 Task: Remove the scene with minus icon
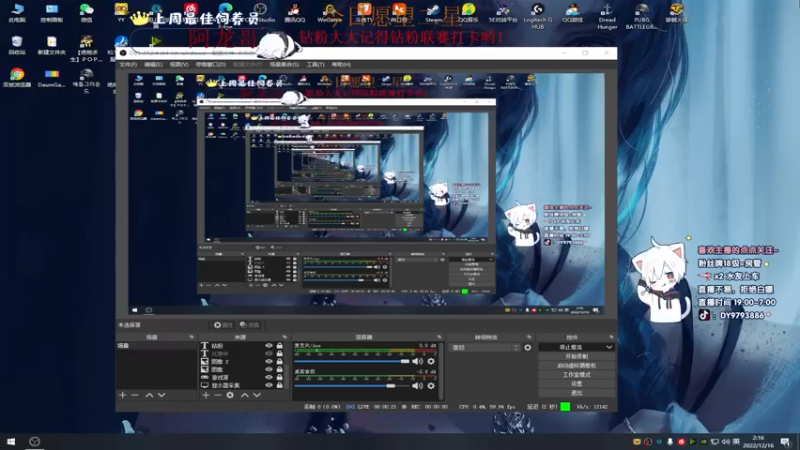coord(135,395)
